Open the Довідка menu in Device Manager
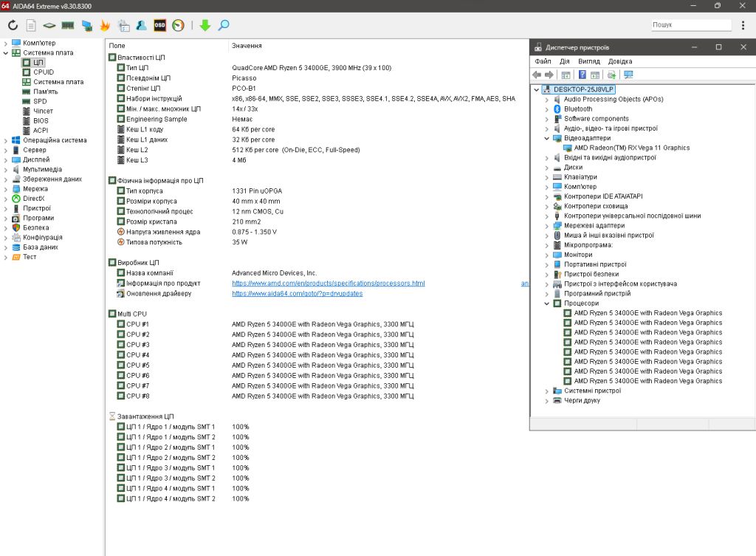The image size is (756, 556). 620,61
